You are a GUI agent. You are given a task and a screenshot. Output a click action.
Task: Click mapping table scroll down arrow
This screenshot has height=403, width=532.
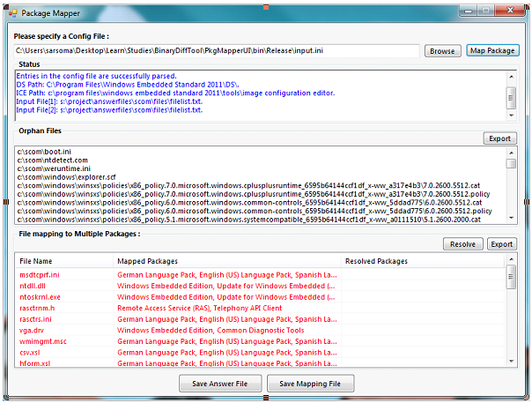click(511, 362)
